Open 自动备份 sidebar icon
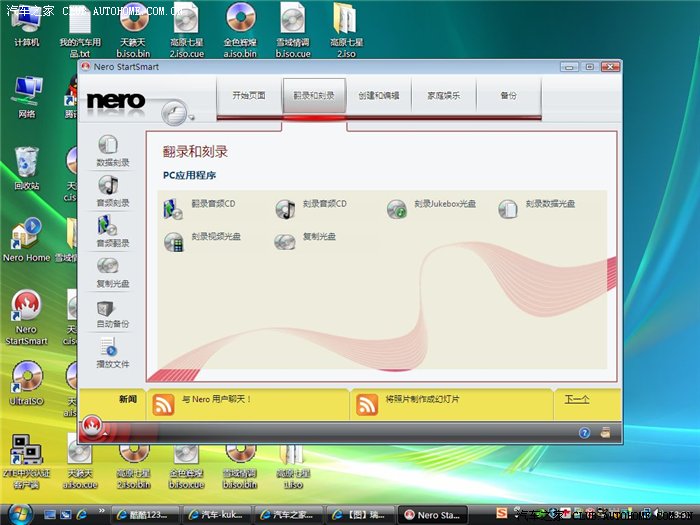 pyautogui.click(x=106, y=308)
